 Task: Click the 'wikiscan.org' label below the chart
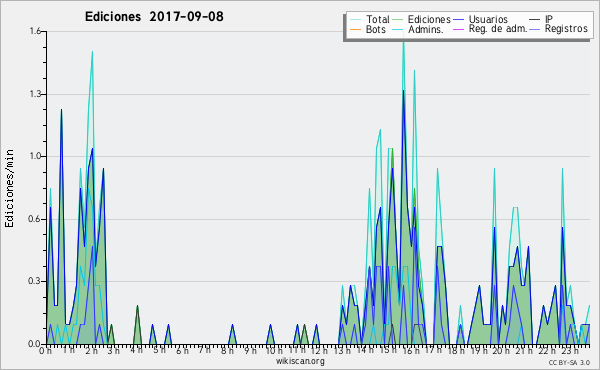pyautogui.click(x=300, y=361)
